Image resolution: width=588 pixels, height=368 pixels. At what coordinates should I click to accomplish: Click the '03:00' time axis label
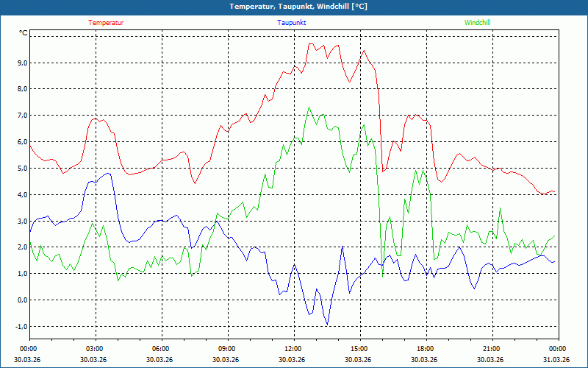96,349
